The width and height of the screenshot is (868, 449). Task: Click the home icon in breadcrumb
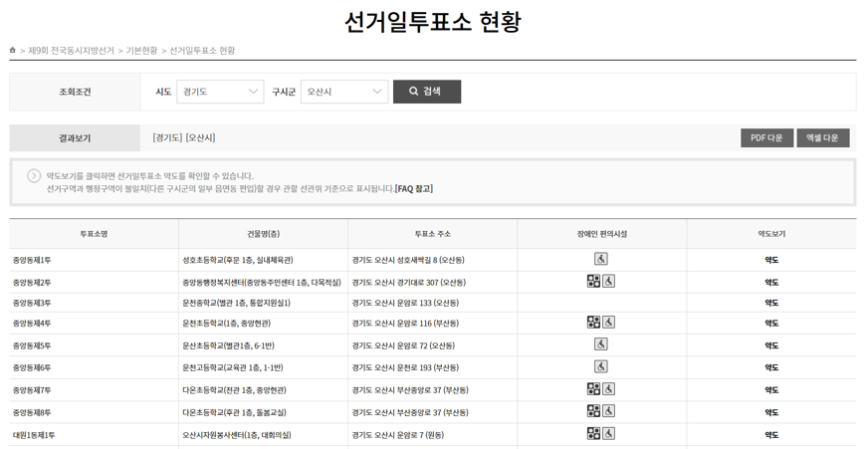pyautogui.click(x=13, y=50)
